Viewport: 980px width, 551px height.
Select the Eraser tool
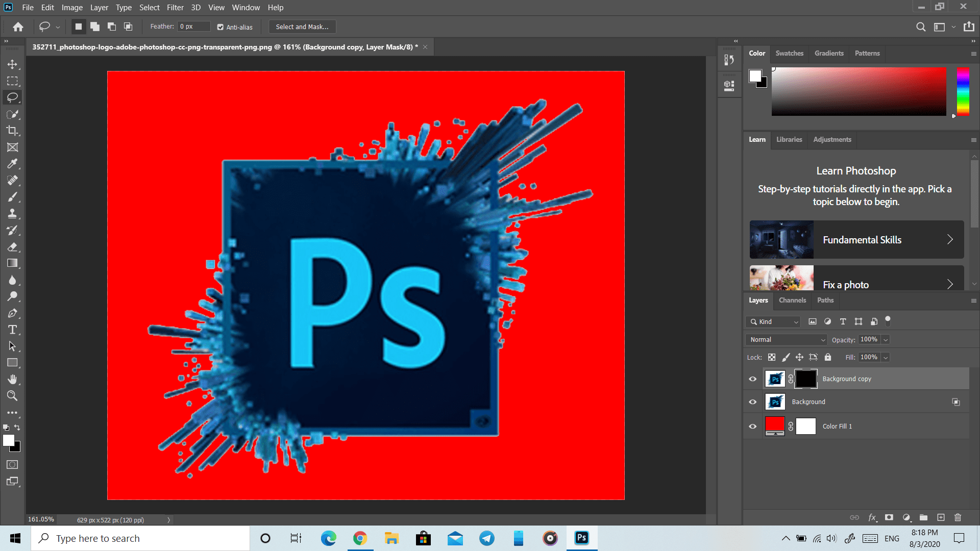pos(12,247)
